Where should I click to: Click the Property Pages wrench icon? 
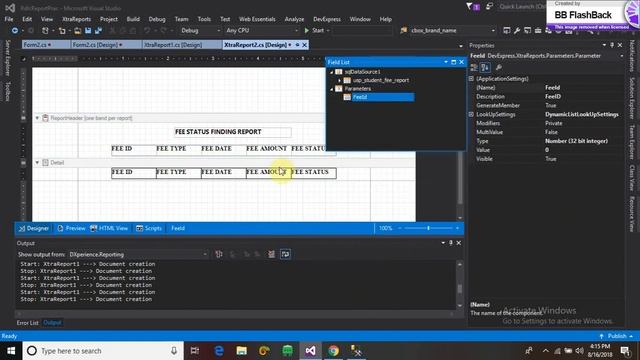(499, 67)
